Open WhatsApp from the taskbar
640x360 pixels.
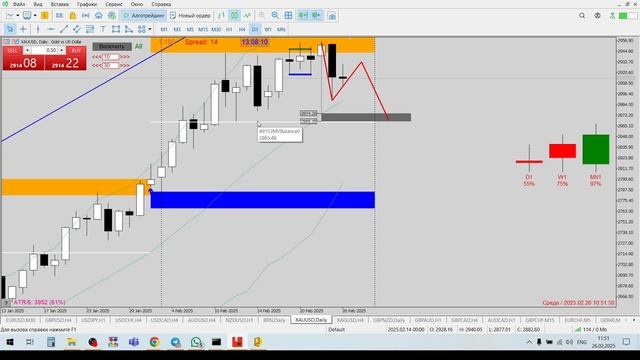click(196, 342)
